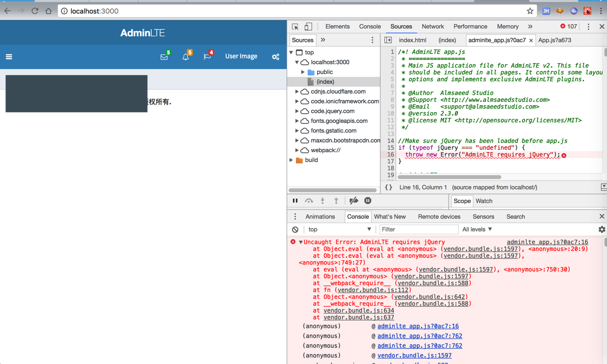Click the pretty print braces icon

coord(388,187)
